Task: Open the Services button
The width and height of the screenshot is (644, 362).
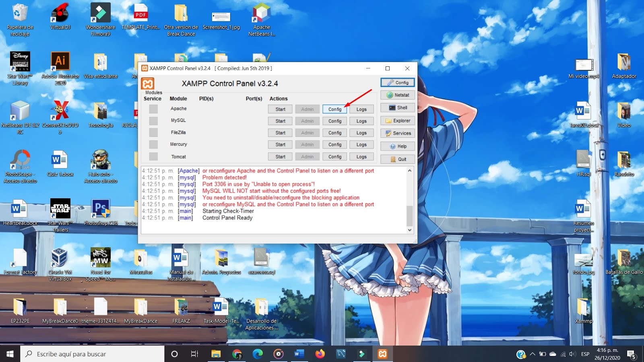Action: [398, 133]
